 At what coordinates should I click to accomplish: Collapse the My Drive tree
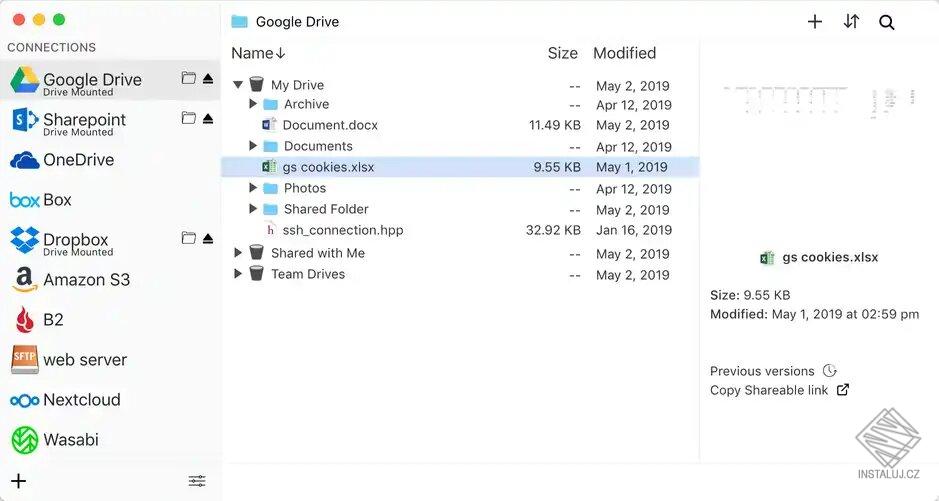pyautogui.click(x=238, y=85)
